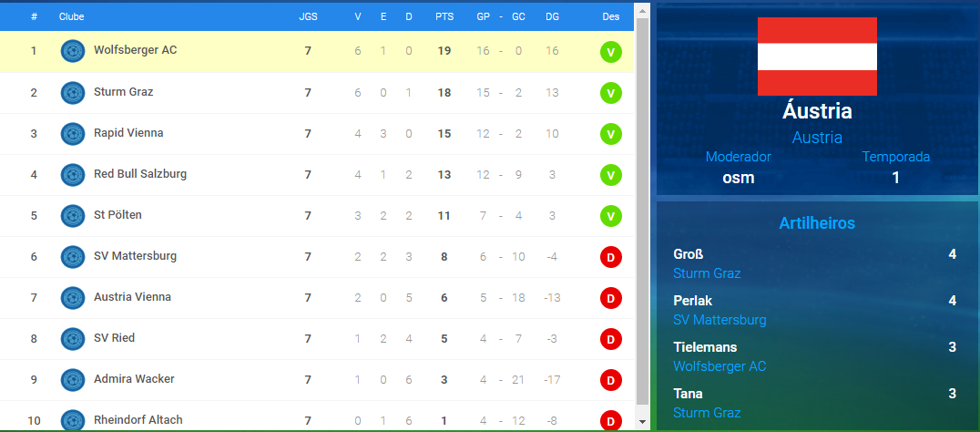Click the Clube column header
This screenshot has height=432, width=980.
click(70, 17)
